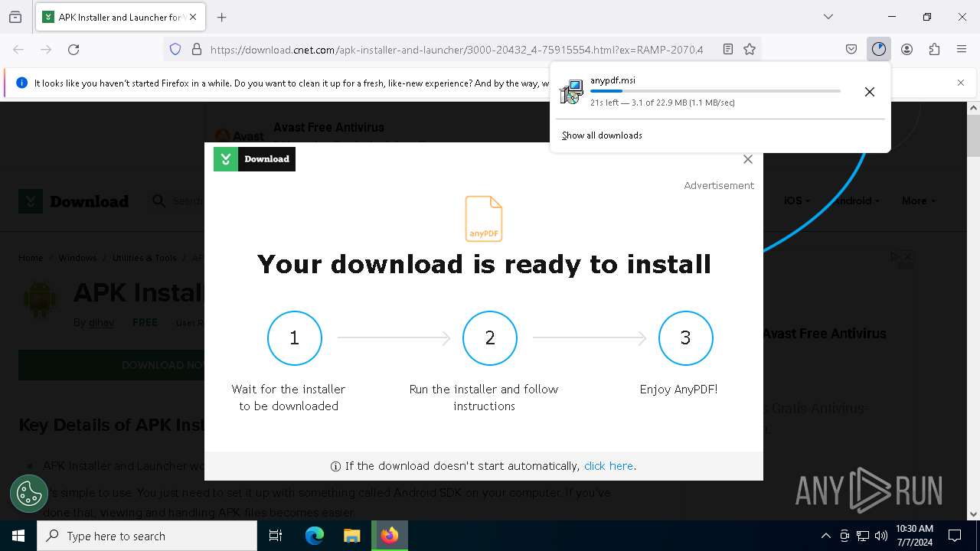Click step 3 circle in modal

(686, 338)
